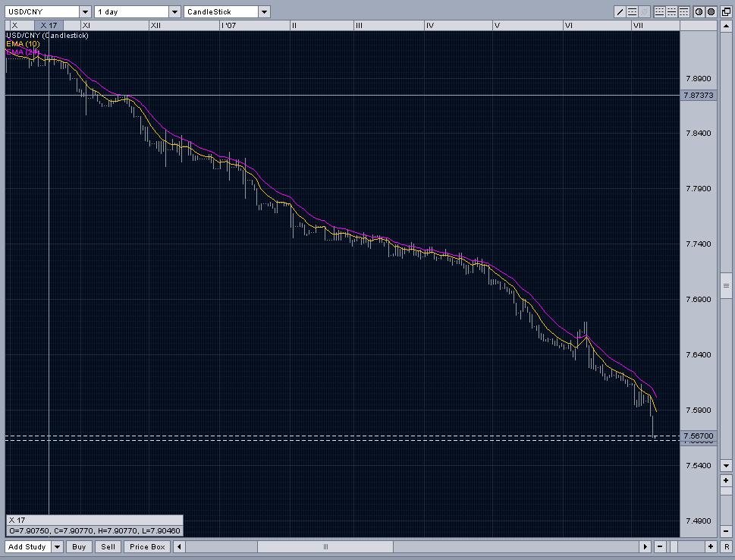Open the USD/CNY symbol dropdown arrow

[85, 11]
